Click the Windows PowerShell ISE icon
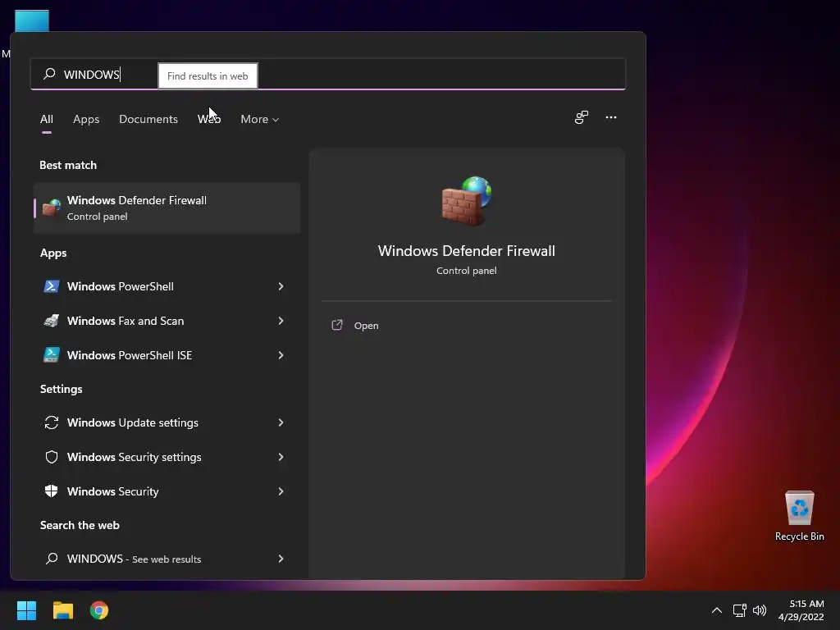 (52, 354)
